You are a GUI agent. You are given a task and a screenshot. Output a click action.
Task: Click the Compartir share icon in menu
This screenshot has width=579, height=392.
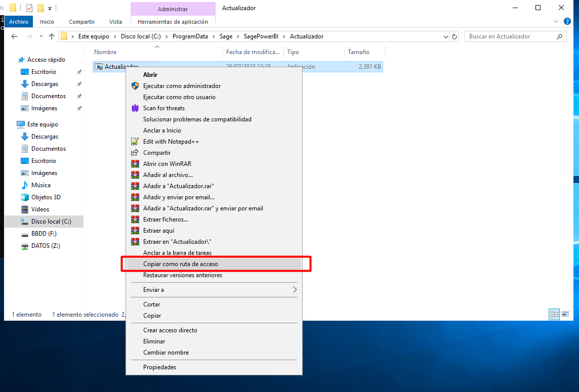pyautogui.click(x=135, y=152)
